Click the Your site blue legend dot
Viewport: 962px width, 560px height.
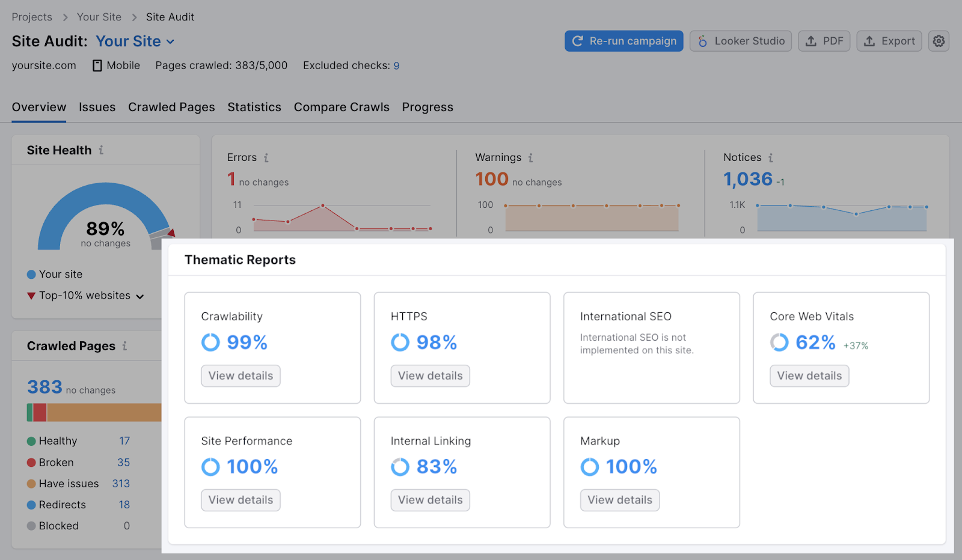point(31,275)
